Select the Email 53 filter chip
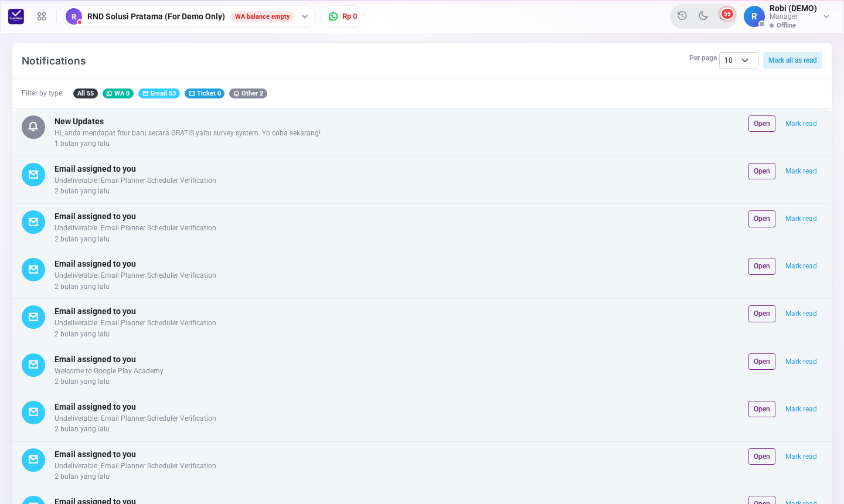The height and width of the screenshot is (504, 844). (159, 93)
